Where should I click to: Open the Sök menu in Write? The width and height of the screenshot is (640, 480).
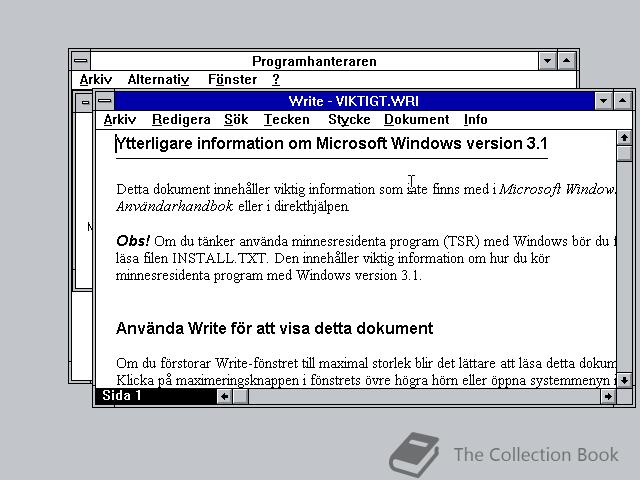pos(236,120)
